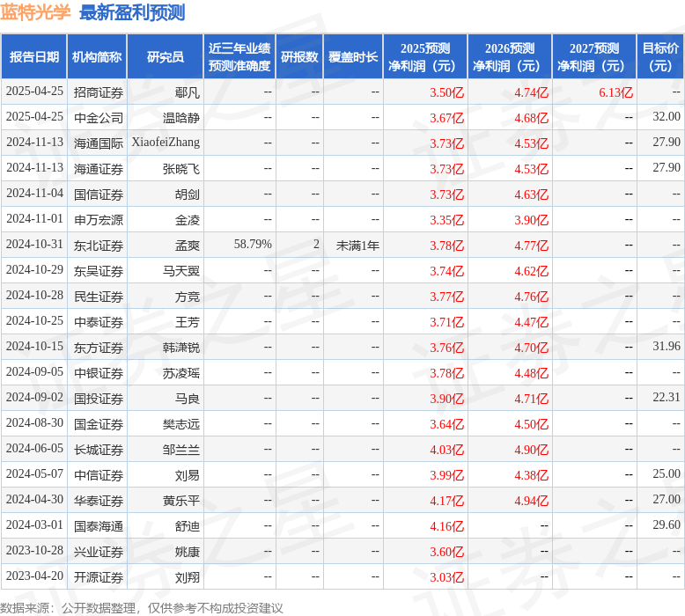
Task: Click the 2024-11-04 report date
Action: (34, 193)
